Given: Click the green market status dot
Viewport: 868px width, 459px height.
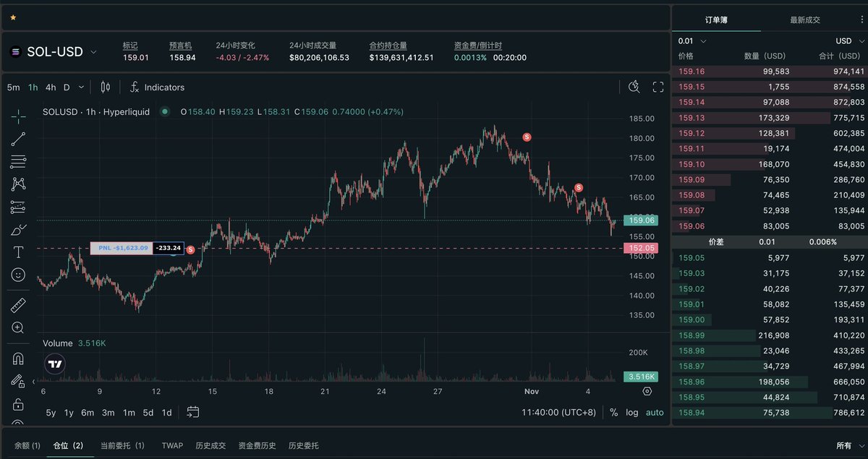Looking at the screenshot, I should click(165, 112).
